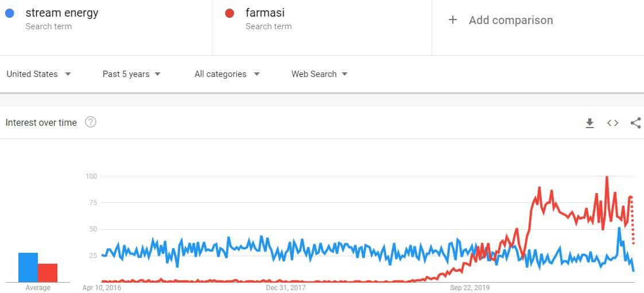Open the Past 5 years time range dropdown
Screen dimensions: 644x293
coord(131,74)
